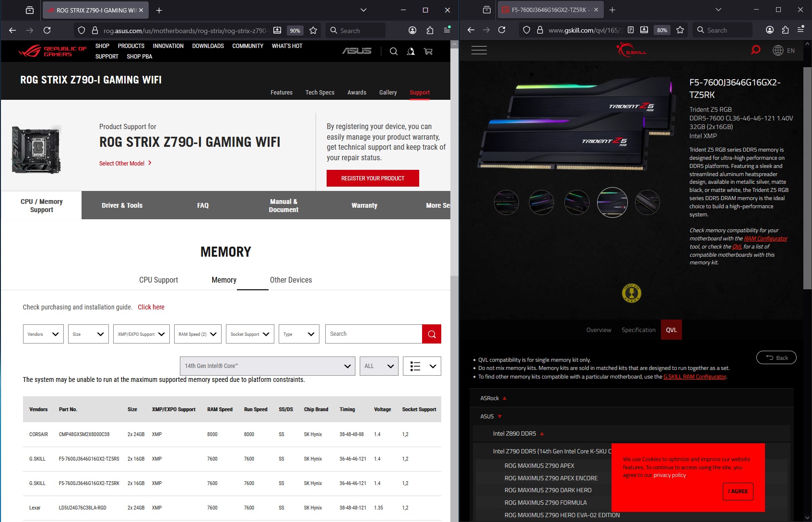Open the red G.SKILL search icon

[x=756, y=50]
